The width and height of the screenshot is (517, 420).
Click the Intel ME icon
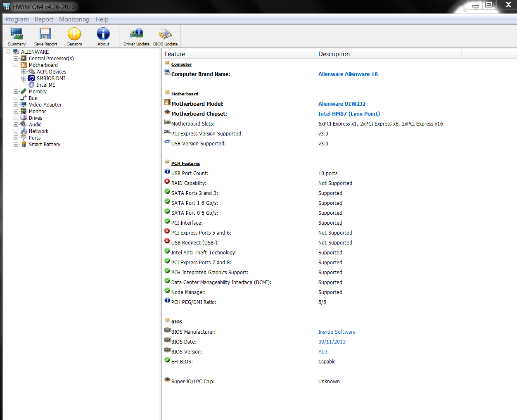click(x=31, y=85)
